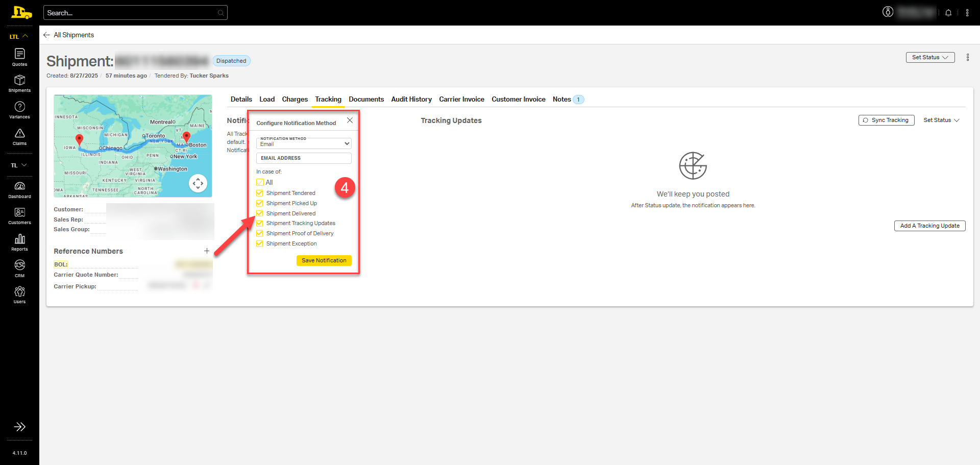980x465 pixels.
Task: Open the Carrier Invoice tab
Action: [462, 100]
